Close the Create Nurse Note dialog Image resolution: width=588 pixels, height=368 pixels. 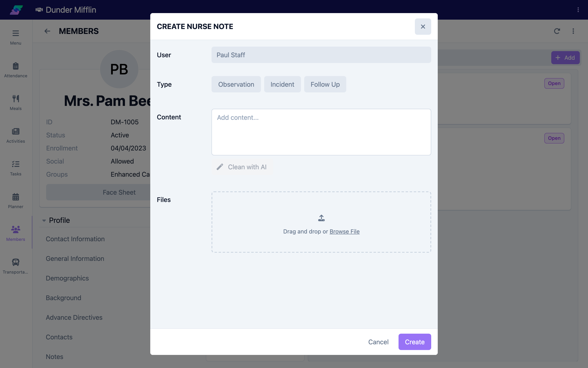tap(423, 27)
